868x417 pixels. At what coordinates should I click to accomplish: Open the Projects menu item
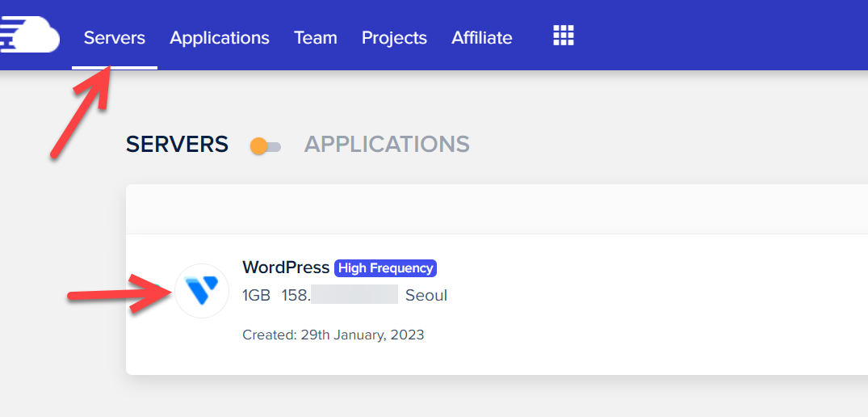click(x=394, y=38)
